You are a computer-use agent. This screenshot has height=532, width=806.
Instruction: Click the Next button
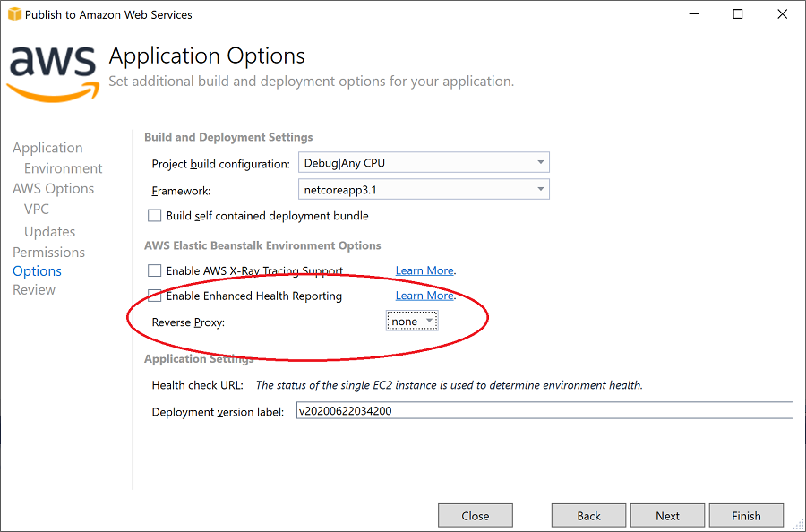[x=667, y=515]
